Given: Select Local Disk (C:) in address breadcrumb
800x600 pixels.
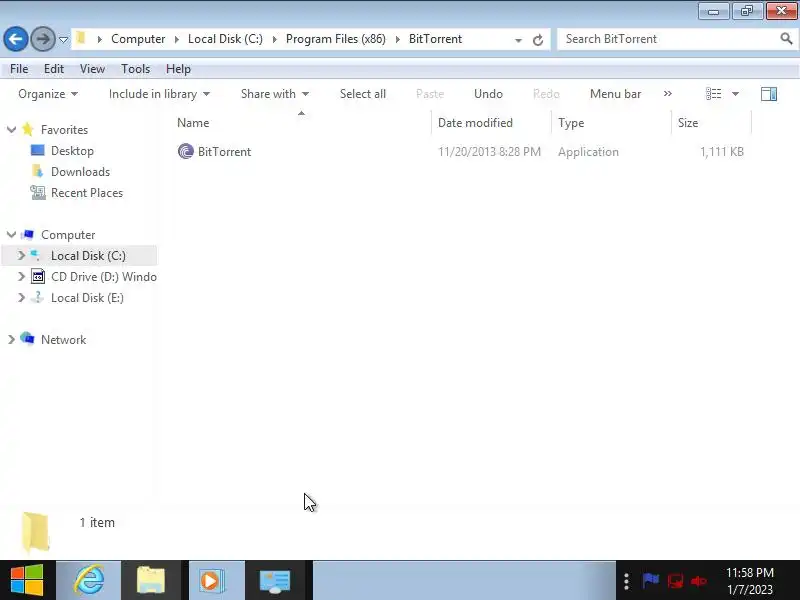Looking at the screenshot, I should pyautogui.click(x=225, y=39).
